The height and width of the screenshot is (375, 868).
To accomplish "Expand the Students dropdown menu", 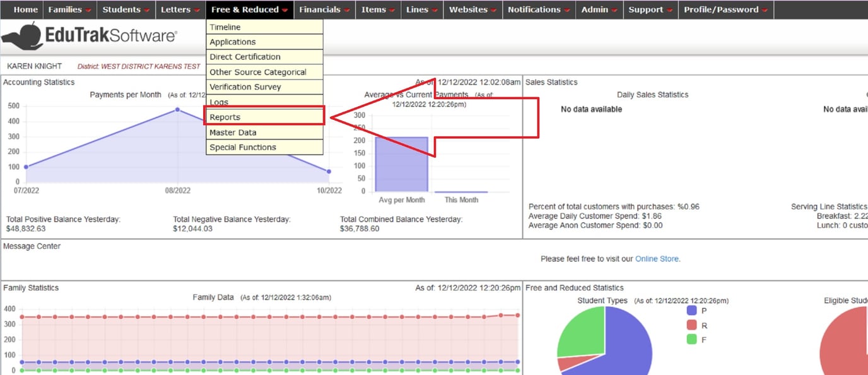I will [x=126, y=9].
